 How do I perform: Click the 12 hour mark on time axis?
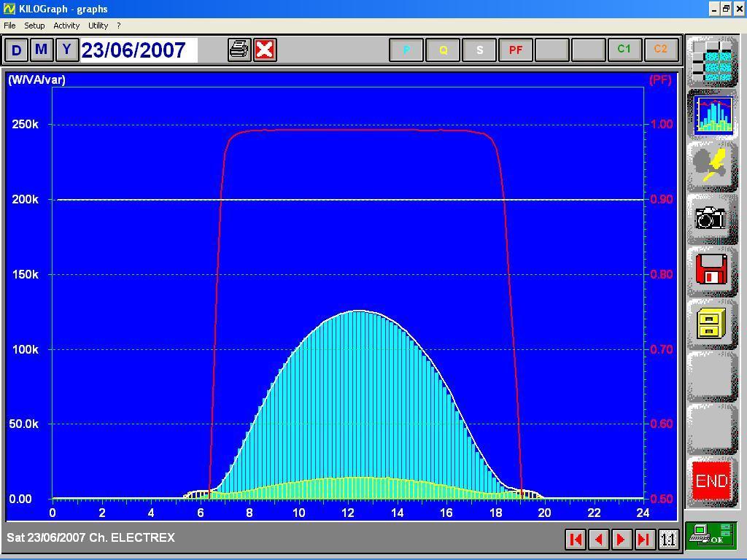tap(348, 513)
